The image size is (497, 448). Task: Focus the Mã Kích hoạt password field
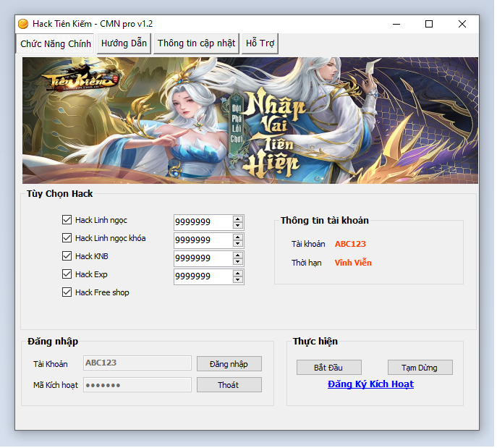point(137,385)
